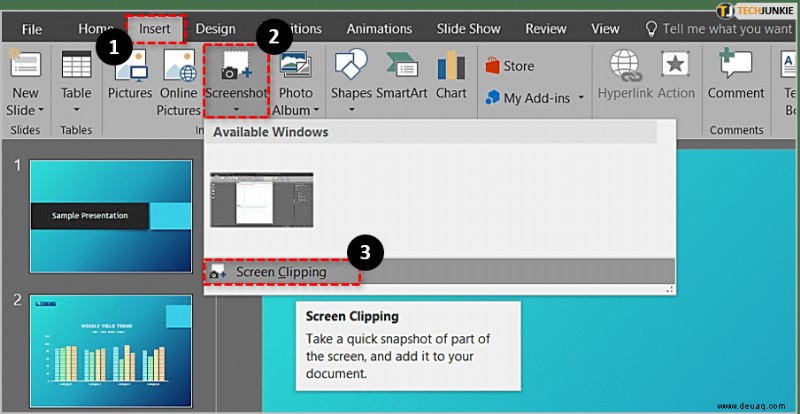Screen dimensions: 800x414
Task: Click the Screenshot camera icon
Action: coord(236,65)
